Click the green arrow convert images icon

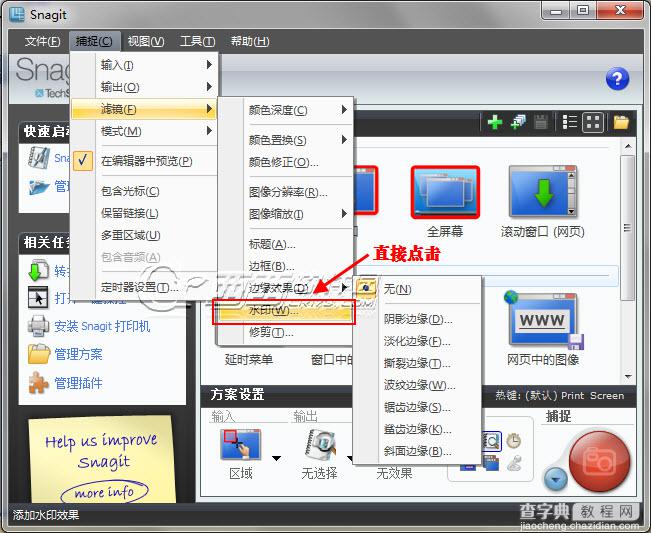38,271
